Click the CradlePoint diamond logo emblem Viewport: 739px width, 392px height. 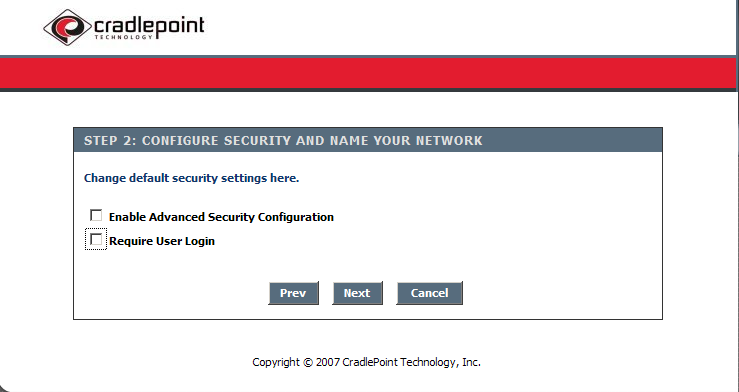[x=67, y=27]
